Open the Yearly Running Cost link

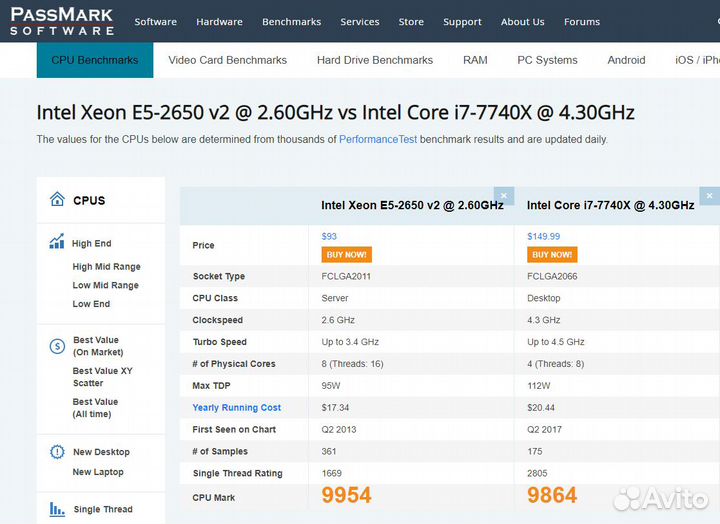[236, 407]
